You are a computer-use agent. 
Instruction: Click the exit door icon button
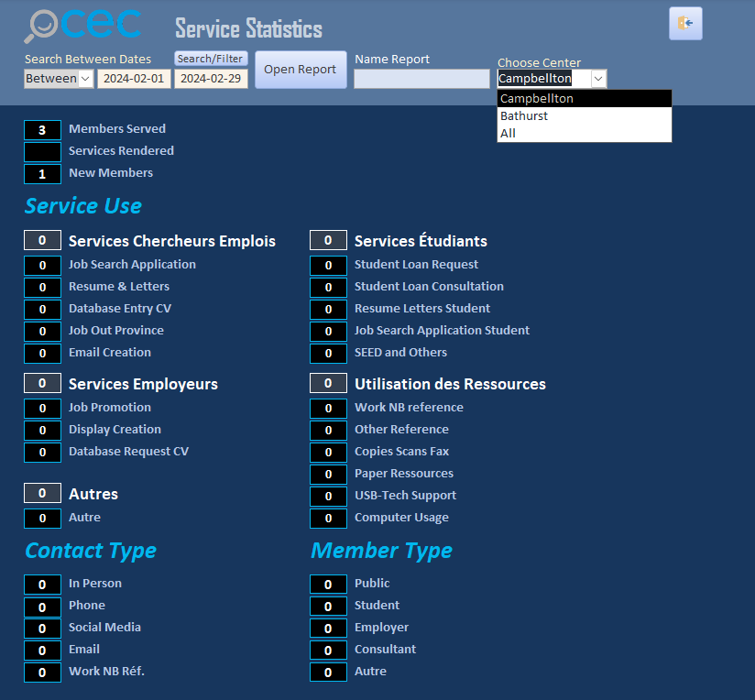(x=685, y=23)
